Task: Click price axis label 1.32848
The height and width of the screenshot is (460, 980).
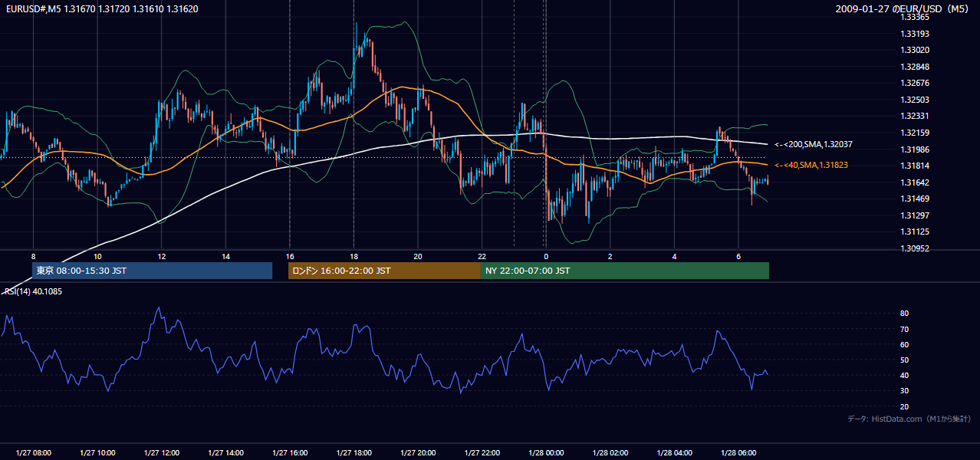Action: 915,67
